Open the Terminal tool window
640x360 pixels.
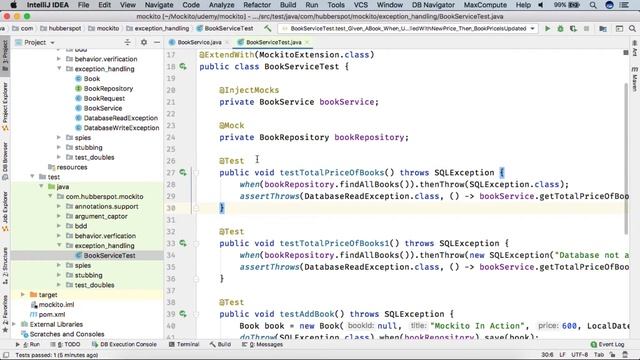pyautogui.click(x=184, y=344)
